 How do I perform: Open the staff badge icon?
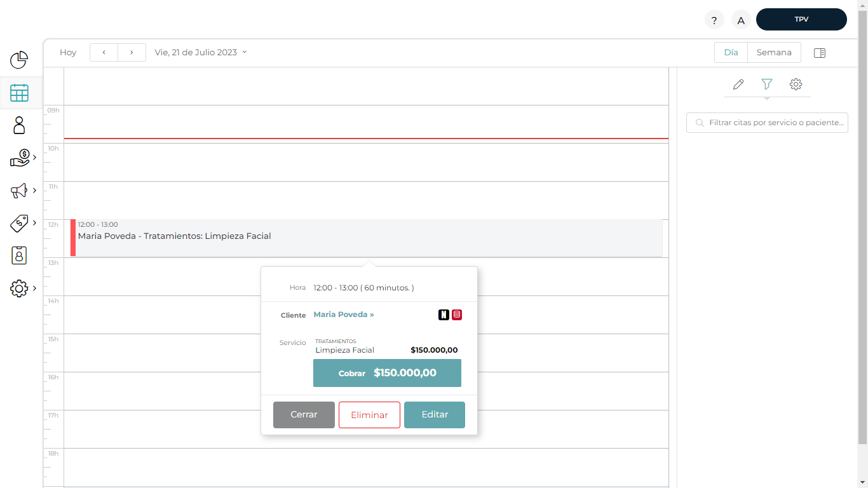point(19,255)
